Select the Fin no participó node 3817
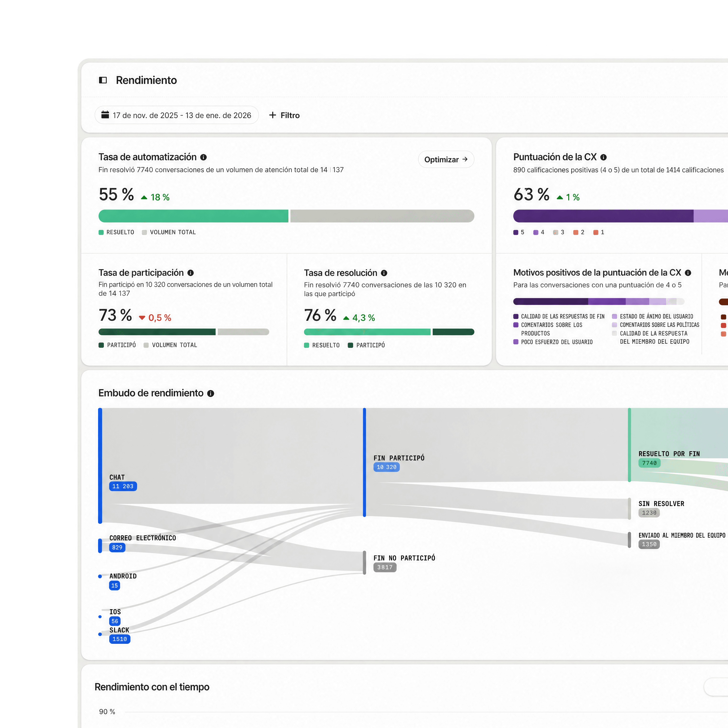 pos(385,568)
